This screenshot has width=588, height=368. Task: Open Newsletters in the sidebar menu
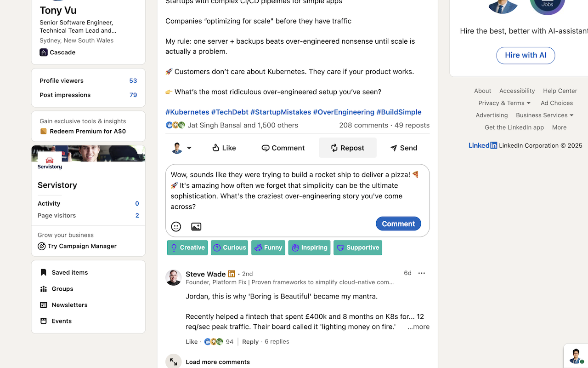tap(69, 305)
